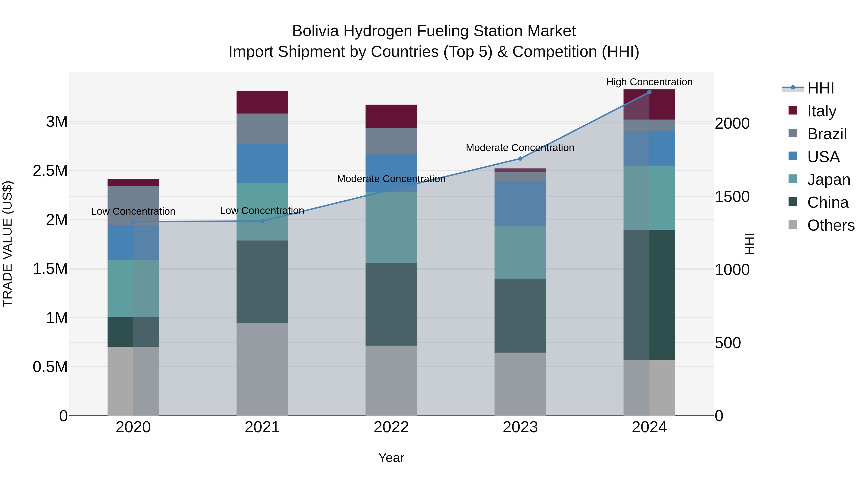868x488 pixels.
Task: Click the 2024 Japan bar segment
Action: click(x=649, y=198)
